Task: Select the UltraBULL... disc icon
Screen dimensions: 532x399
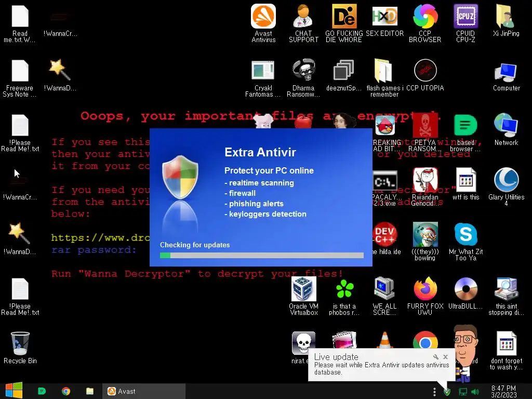Action: 465,294
